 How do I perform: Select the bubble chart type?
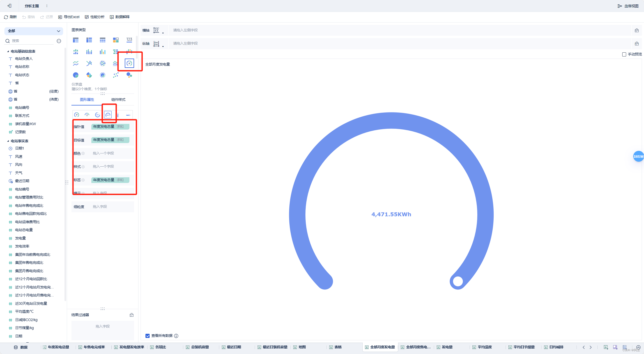(x=129, y=75)
